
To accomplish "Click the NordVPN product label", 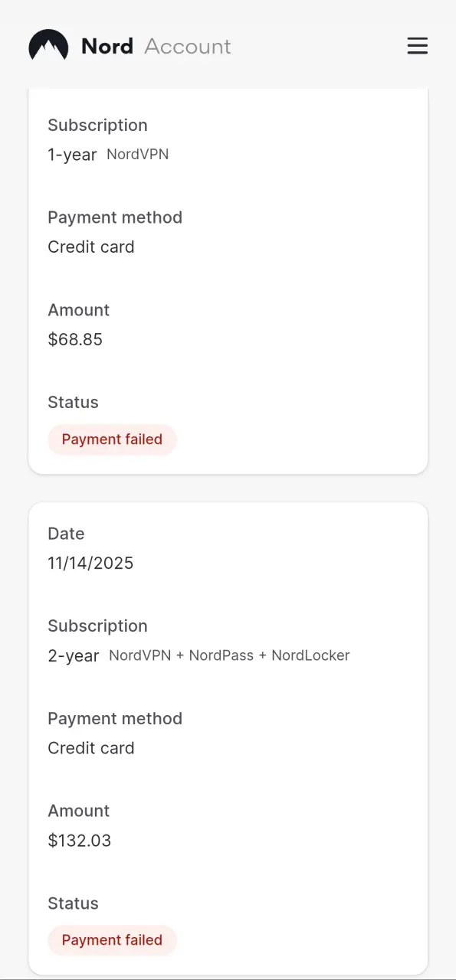I will coord(138,154).
